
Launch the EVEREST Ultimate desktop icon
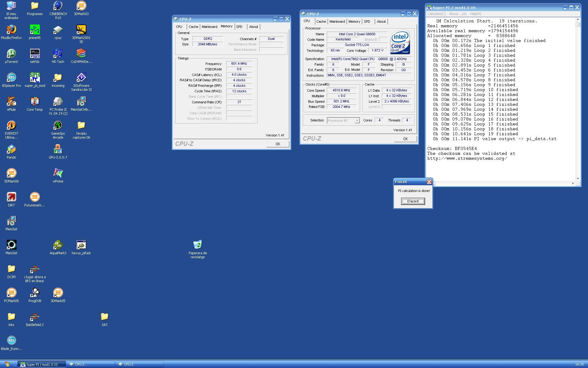pos(11,125)
